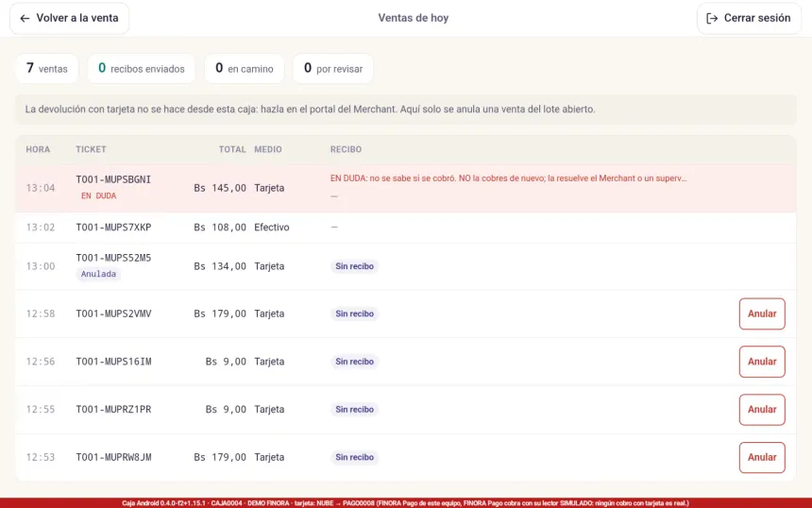Click the 13:02 time cell
812x508 pixels.
[x=41, y=228]
